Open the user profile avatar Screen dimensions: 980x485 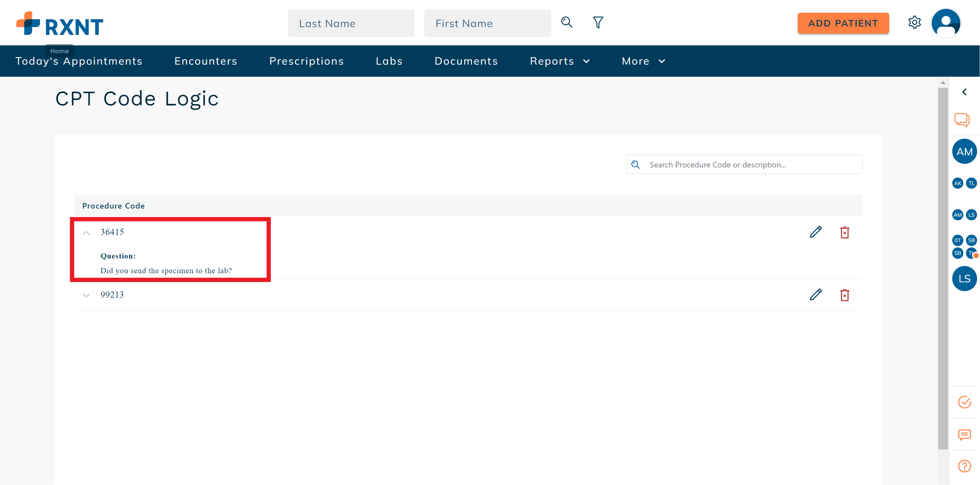[x=945, y=23]
